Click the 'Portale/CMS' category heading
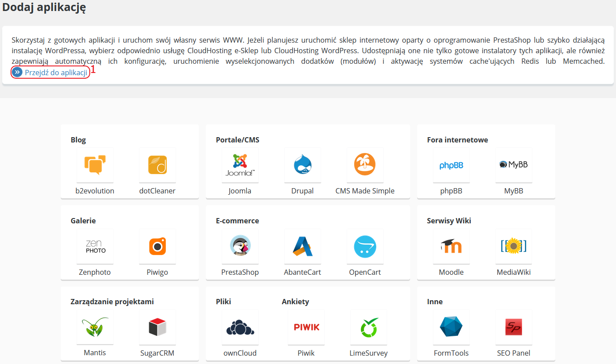Screen dimensions: 616x364 coord(238,140)
